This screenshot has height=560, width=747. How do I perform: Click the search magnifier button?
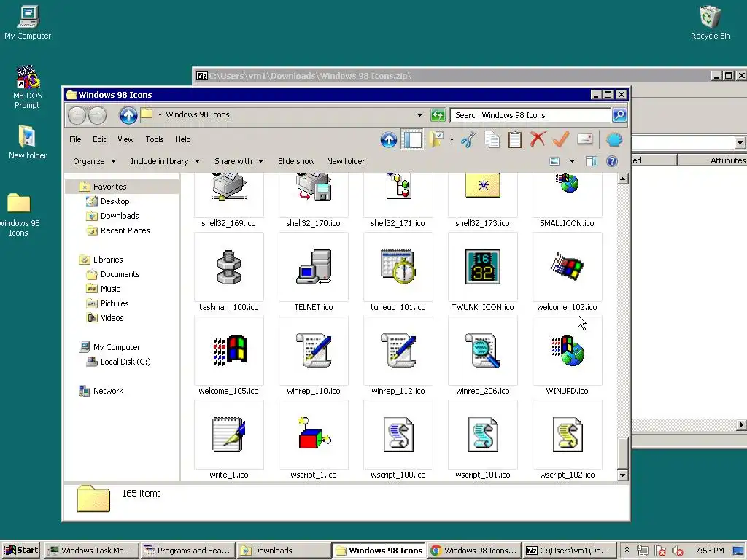(619, 114)
